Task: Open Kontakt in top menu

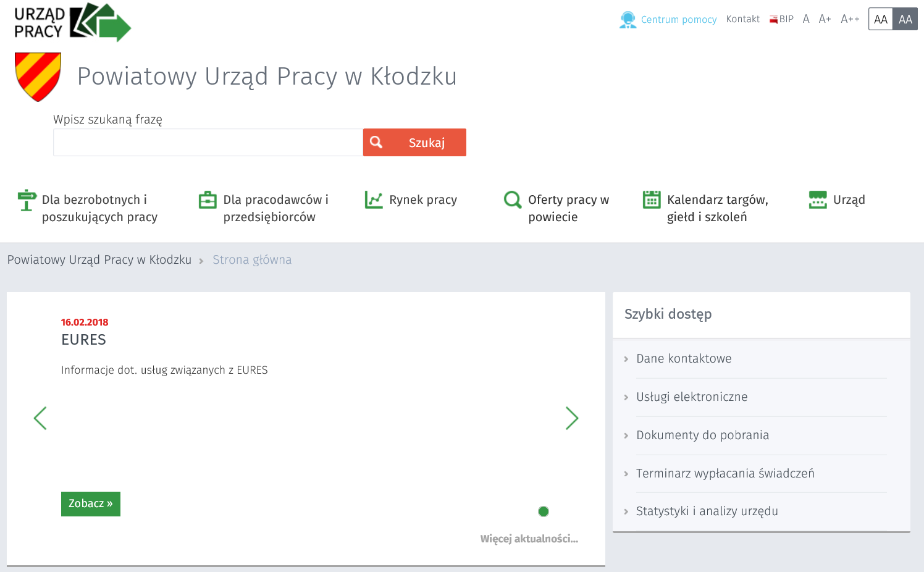Action: 742,19
